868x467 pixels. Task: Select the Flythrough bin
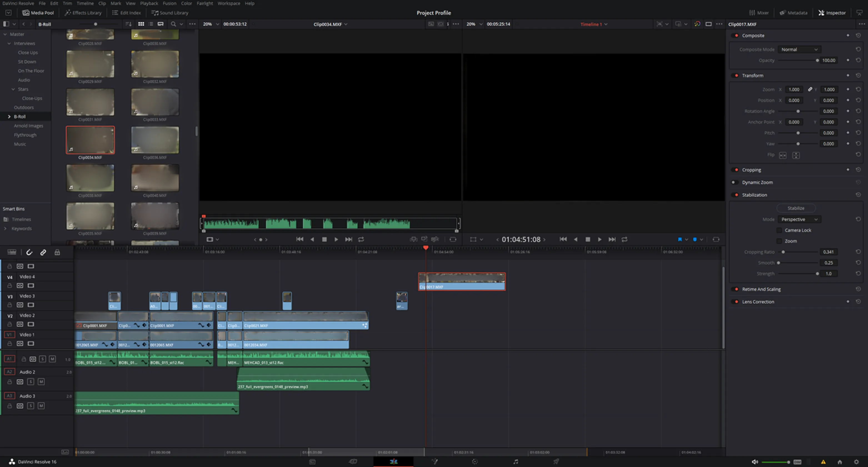[x=25, y=135]
